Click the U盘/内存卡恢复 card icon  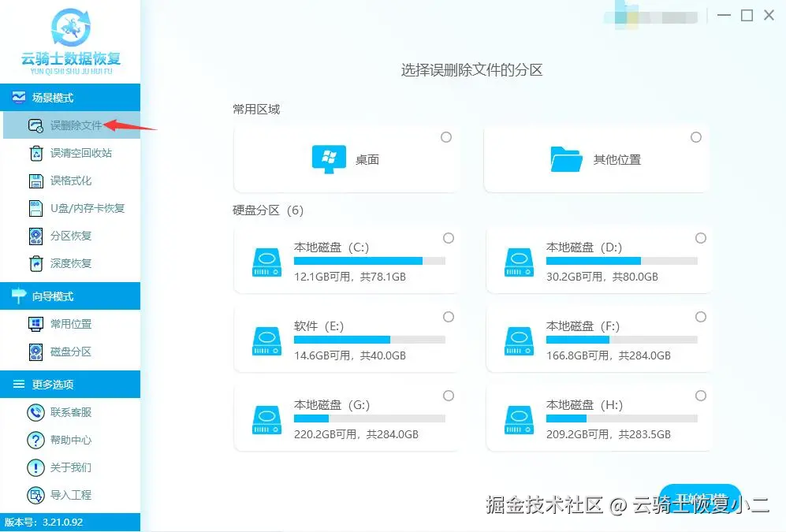tap(36, 208)
